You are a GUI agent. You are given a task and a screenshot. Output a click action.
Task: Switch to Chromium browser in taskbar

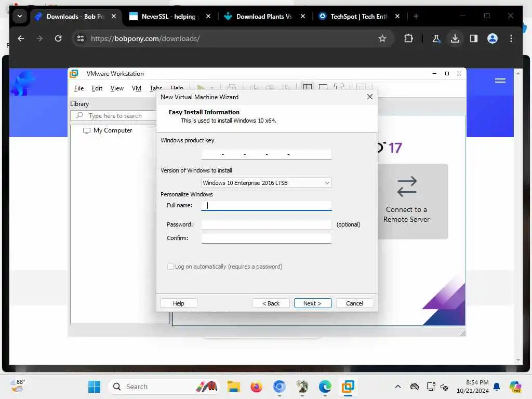pos(279,387)
